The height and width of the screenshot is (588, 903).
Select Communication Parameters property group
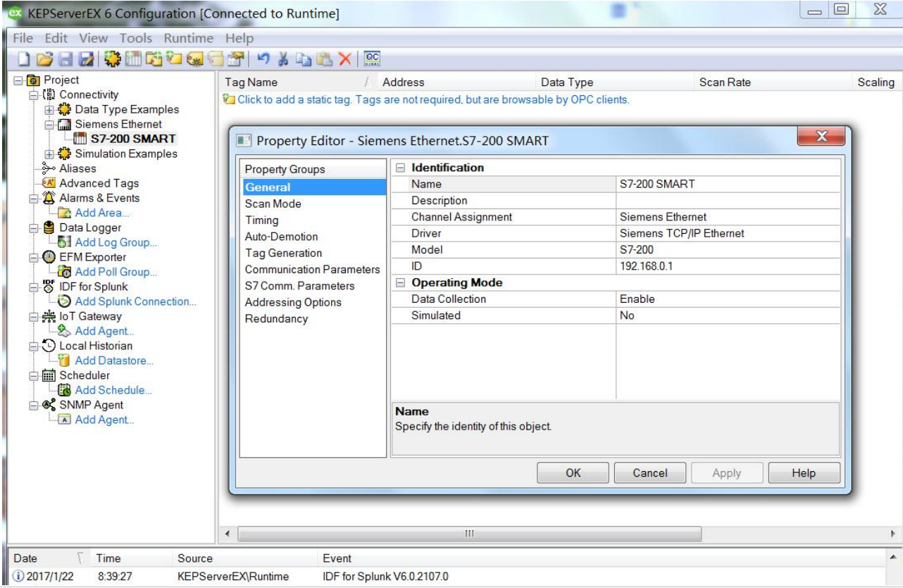pos(313,270)
